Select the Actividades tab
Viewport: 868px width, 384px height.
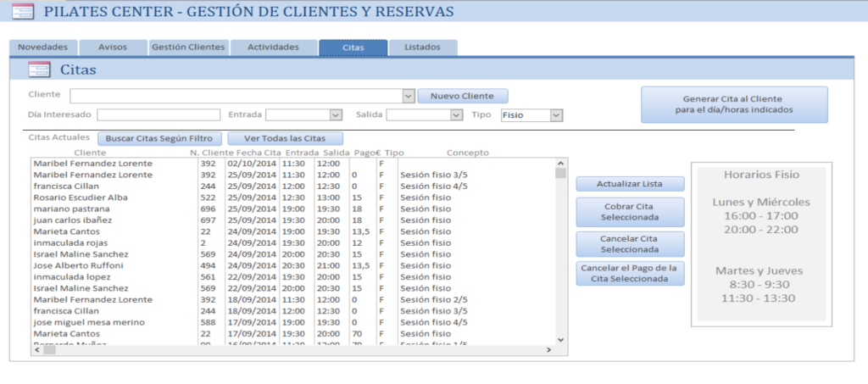273,47
